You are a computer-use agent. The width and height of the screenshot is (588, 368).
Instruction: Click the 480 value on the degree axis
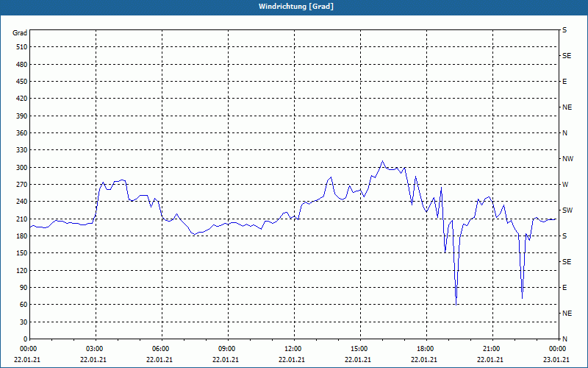point(22,64)
